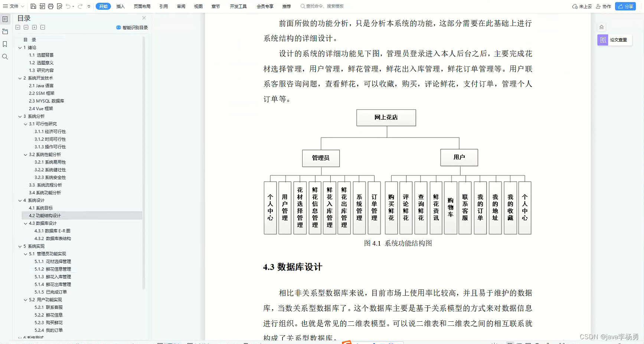Jump to 1.1 选题背景 in outline
Image resolution: width=644 pixels, height=344 pixels.
41,55
